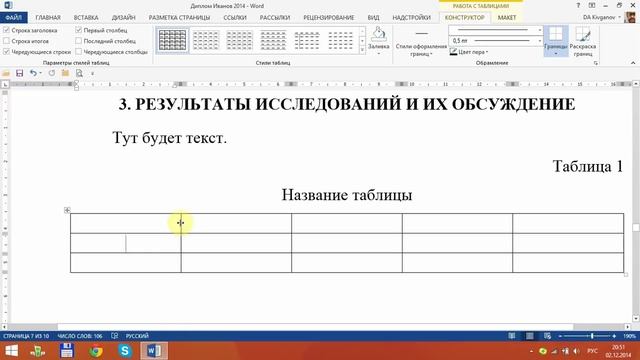Click the Undo arrow icon
This screenshot has width=640, height=360.
(33, 73)
